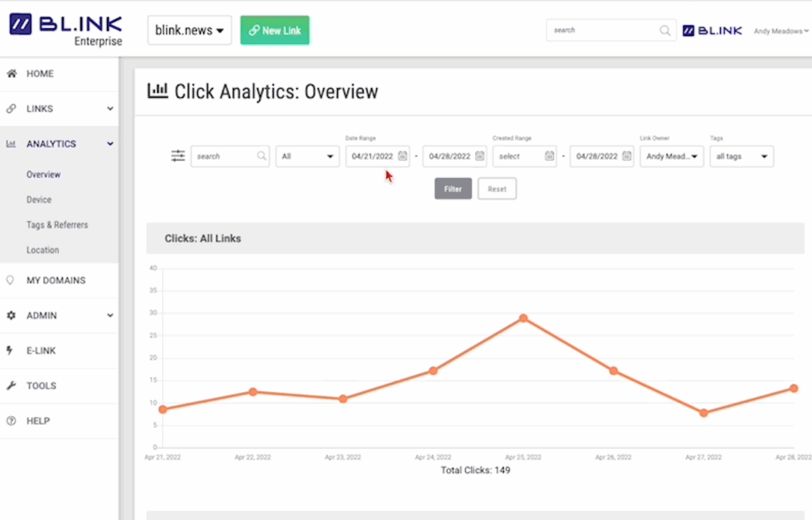Viewport: 812px width, 520px height.
Task: Click the Analytics bar chart sidebar icon
Action: tap(11, 144)
